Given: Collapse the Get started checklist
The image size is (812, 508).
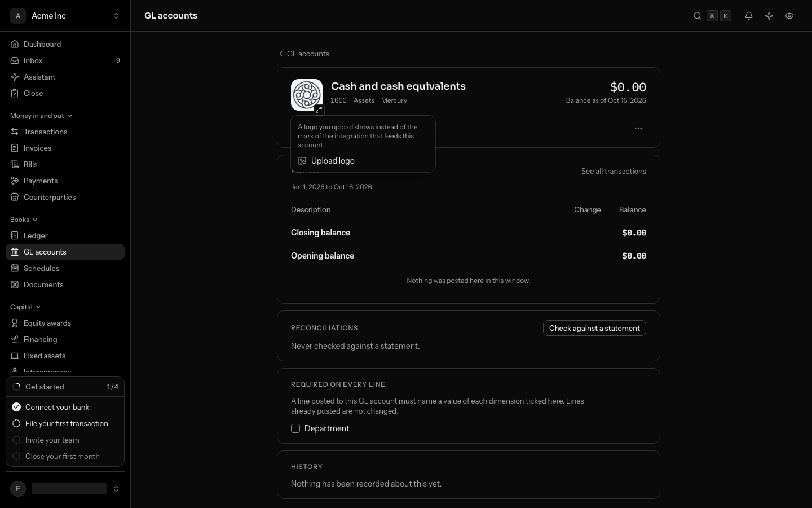Looking at the screenshot, I should pyautogui.click(x=65, y=387).
